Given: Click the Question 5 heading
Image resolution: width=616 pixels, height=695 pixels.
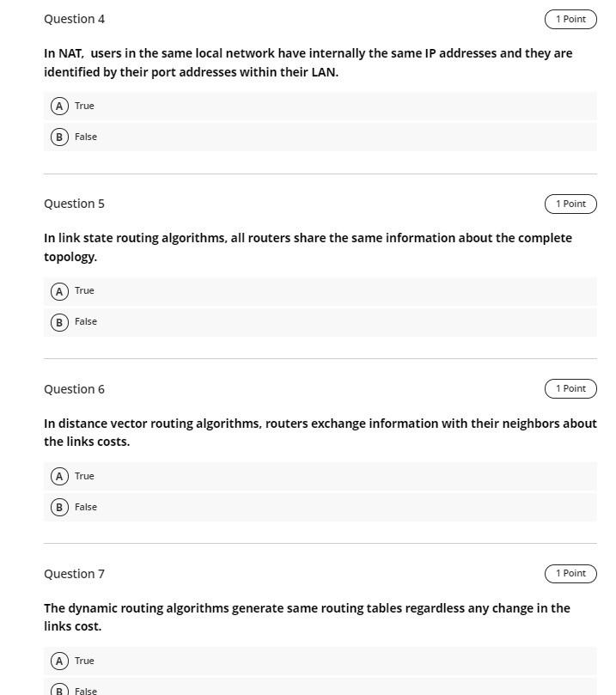Looking at the screenshot, I should click(x=74, y=204).
